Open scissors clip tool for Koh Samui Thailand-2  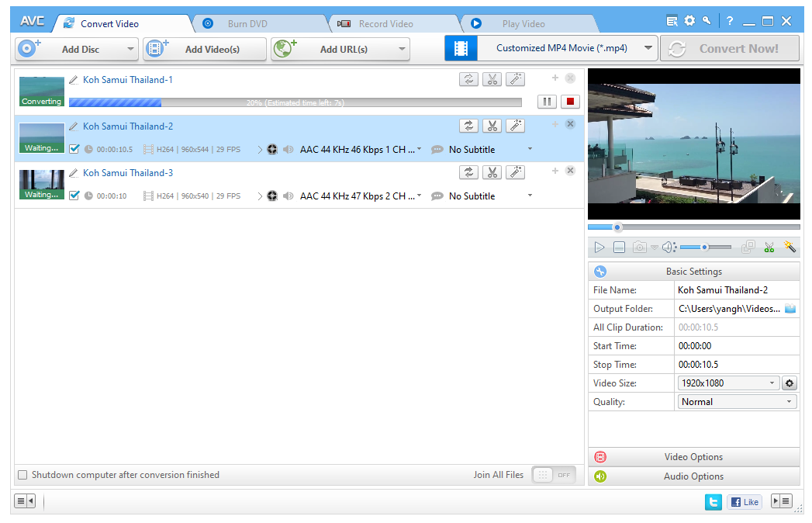[492, 126]
